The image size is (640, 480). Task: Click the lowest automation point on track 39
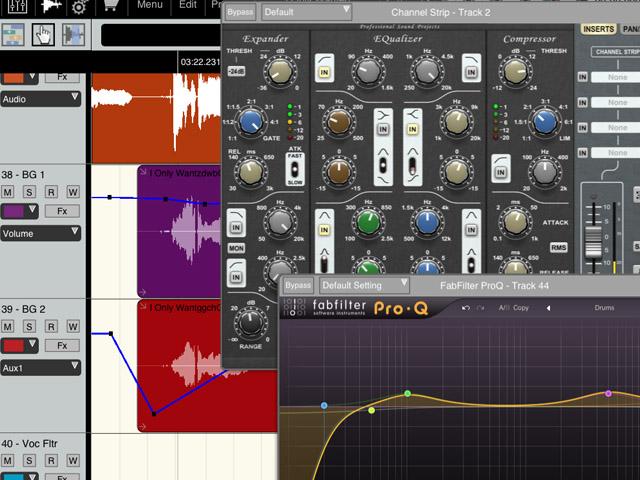point(154,414)
